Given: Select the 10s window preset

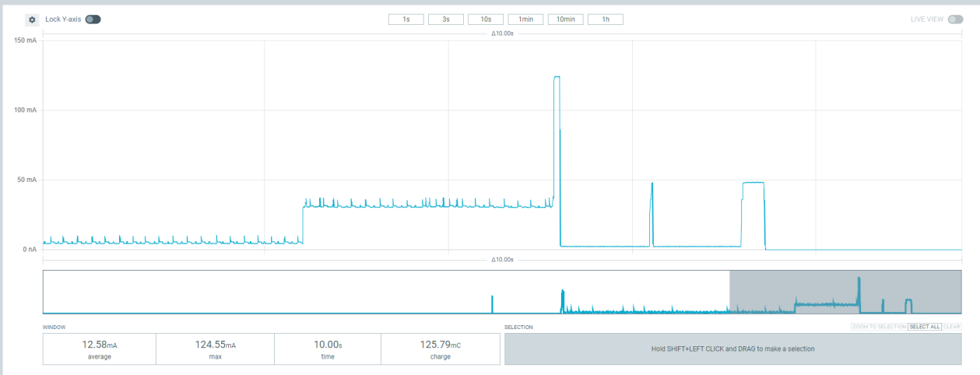Looking at the screenshot, I should [x=486, y=19].
